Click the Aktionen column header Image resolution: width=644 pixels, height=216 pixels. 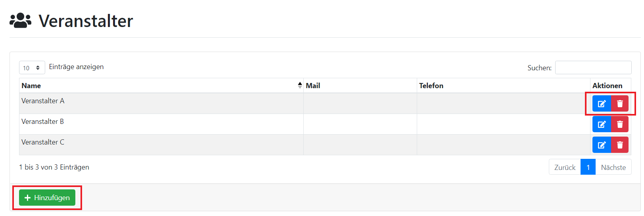click(x=607, y=86)
